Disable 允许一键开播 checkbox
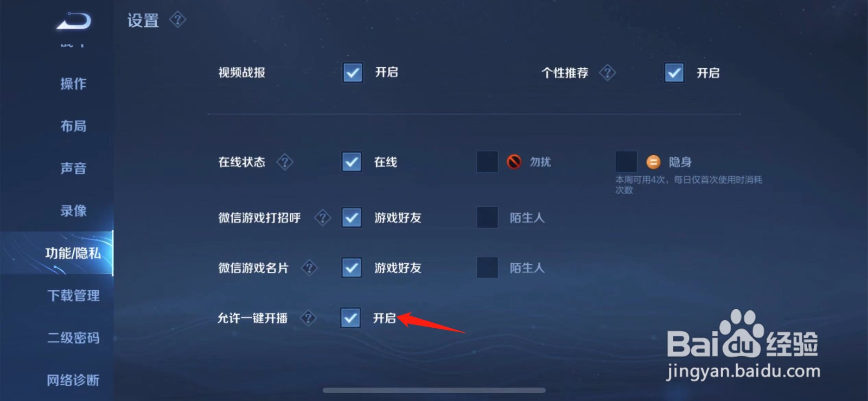The image size is (868, 401). pyautogui.click(x=350, y=317)
